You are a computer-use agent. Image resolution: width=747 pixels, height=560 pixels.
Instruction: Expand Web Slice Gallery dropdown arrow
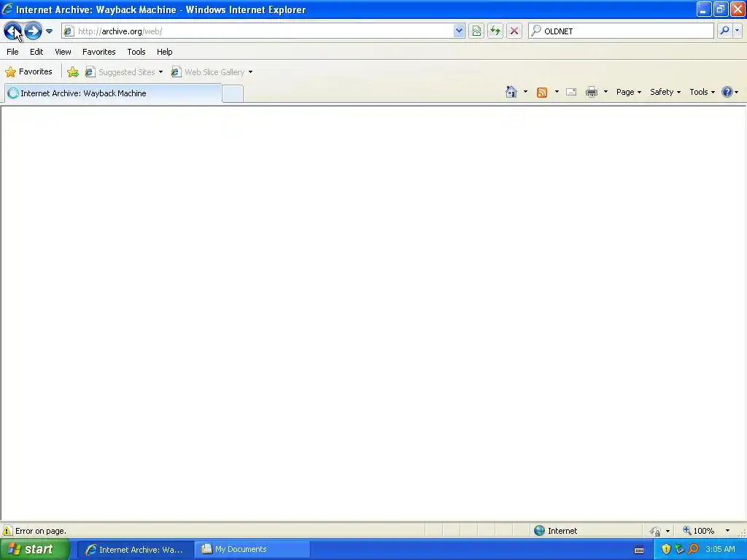tap(251, 72)
